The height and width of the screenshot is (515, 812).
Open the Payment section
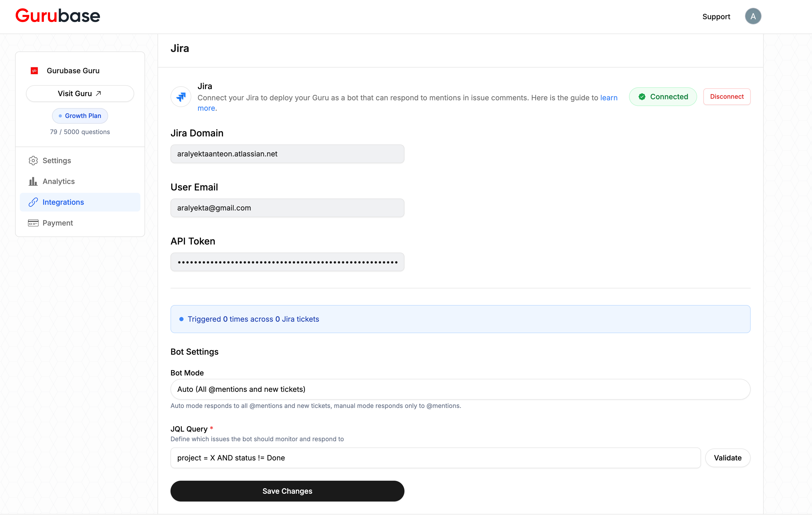point(57,223)
